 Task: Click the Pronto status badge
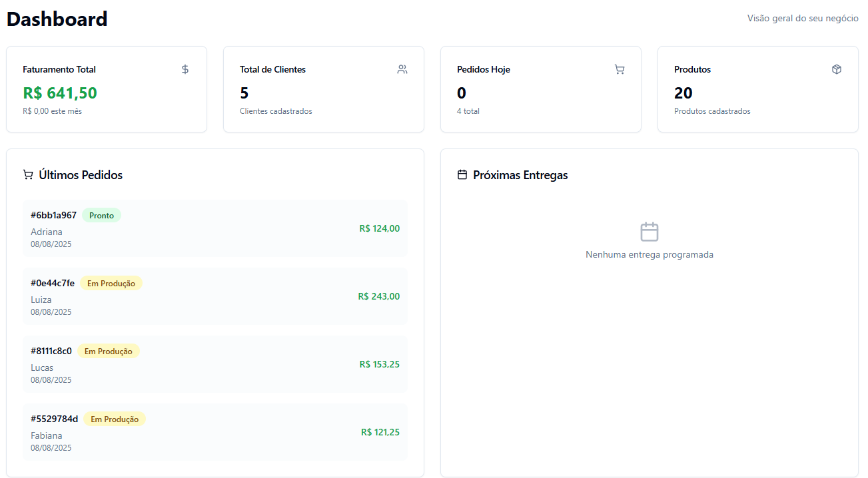[101, 216]
